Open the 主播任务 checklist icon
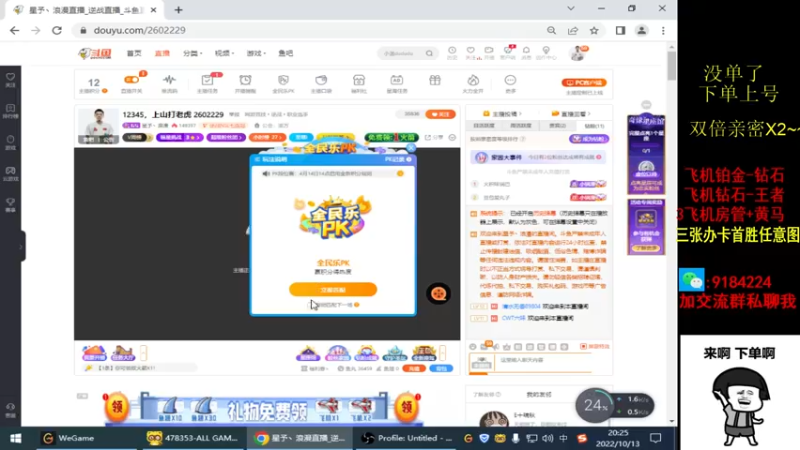 207,80
